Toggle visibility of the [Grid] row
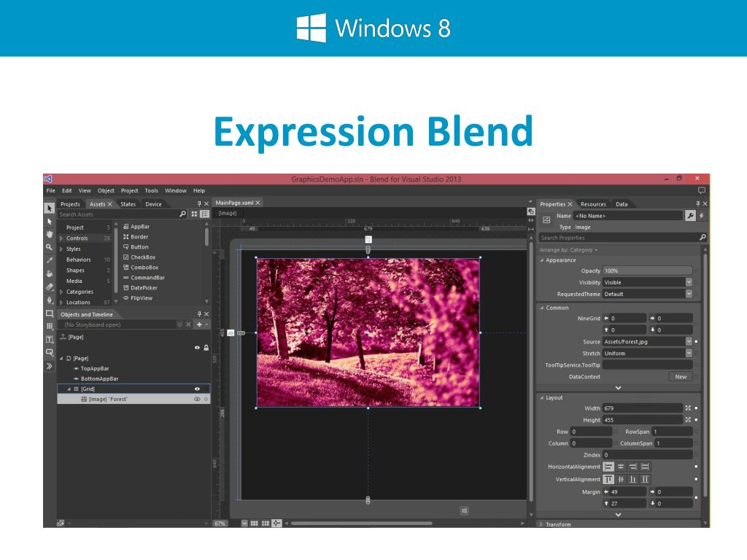747x560 pixels. [x=197, y=389]
